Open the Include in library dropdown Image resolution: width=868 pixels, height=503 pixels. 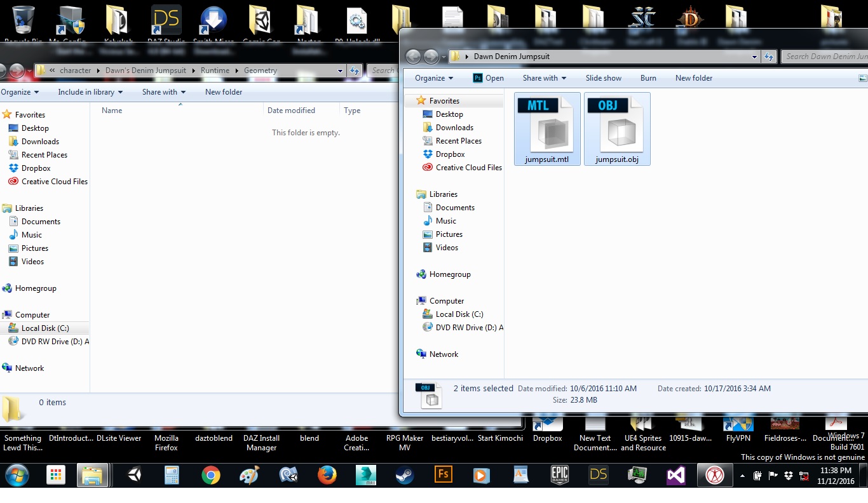90,92
